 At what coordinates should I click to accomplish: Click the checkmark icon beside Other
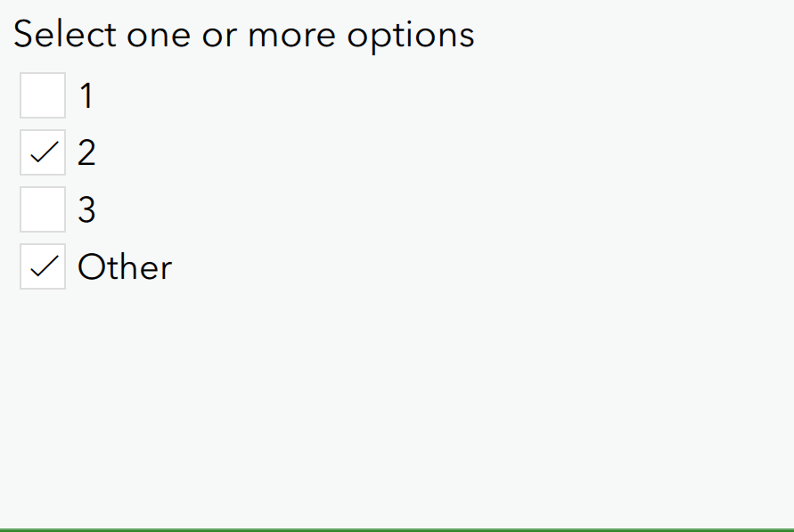tap(43, 266)
